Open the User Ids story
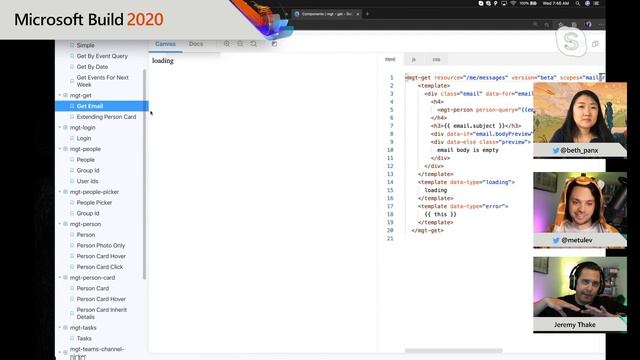Image resolution: width=640 pixels, height=360 pixels. point(87,181)
